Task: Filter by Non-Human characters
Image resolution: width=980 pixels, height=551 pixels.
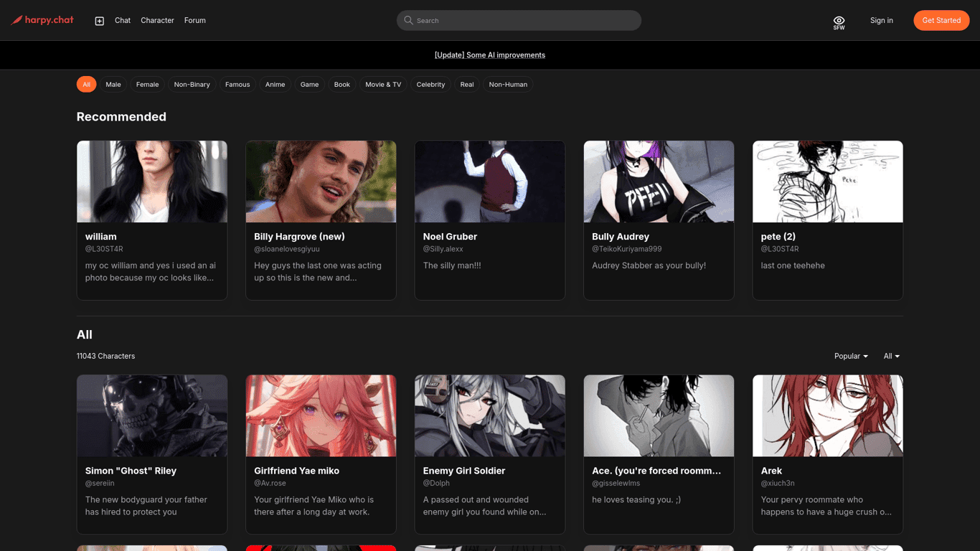Action: (x=508, y=85)
